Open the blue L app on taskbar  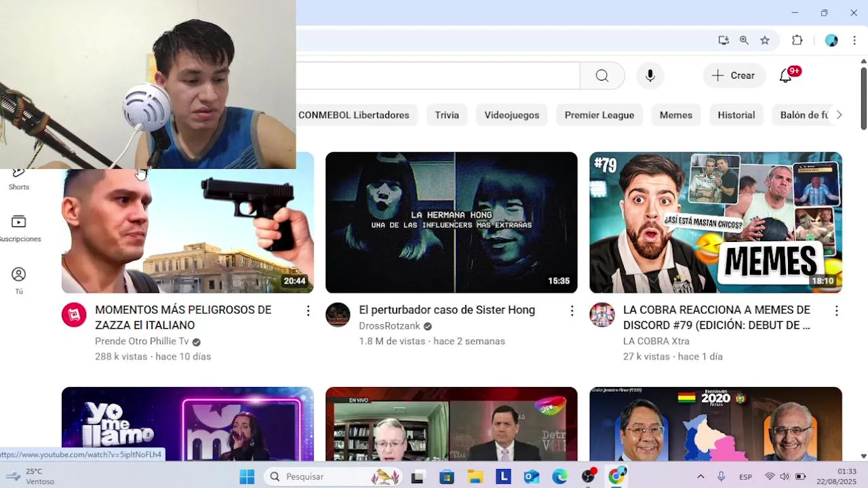click(503, 477)
